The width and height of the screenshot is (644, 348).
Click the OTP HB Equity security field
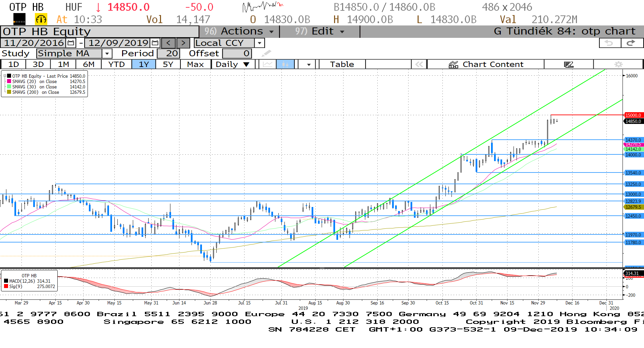[x=100, y=31]
